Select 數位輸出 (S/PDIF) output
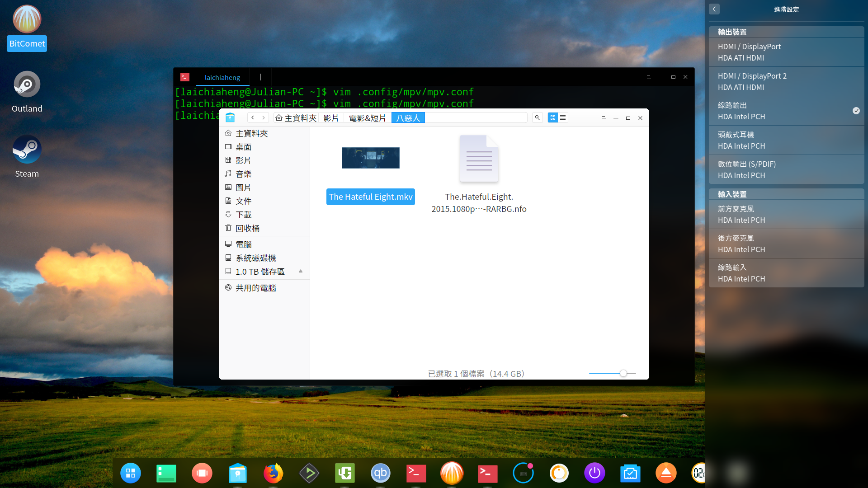 787,169
